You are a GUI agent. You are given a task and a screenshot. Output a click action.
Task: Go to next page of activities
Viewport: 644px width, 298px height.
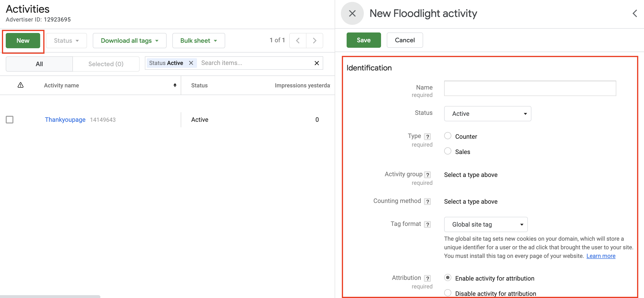coord(315,40)
